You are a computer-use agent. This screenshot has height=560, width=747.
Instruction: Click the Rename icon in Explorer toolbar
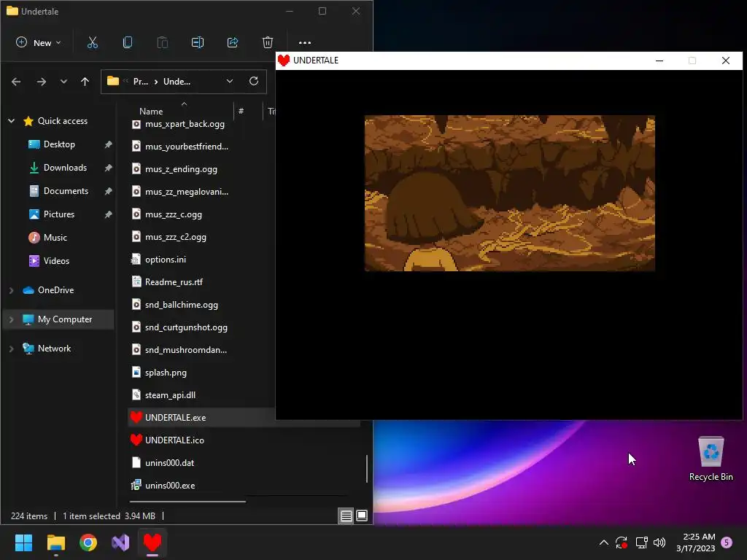[x=197, y=42]
